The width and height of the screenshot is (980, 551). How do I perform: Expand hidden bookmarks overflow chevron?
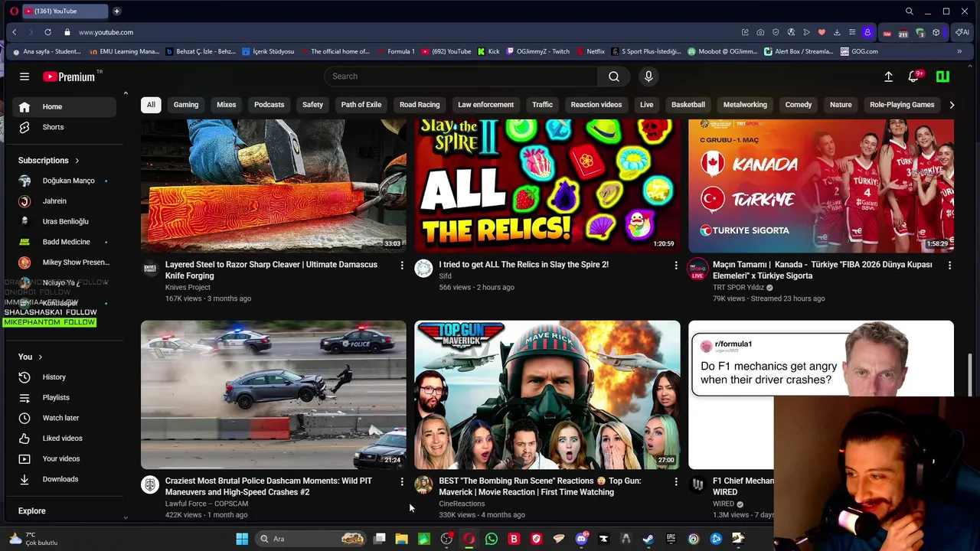click(x=959, y=51)
